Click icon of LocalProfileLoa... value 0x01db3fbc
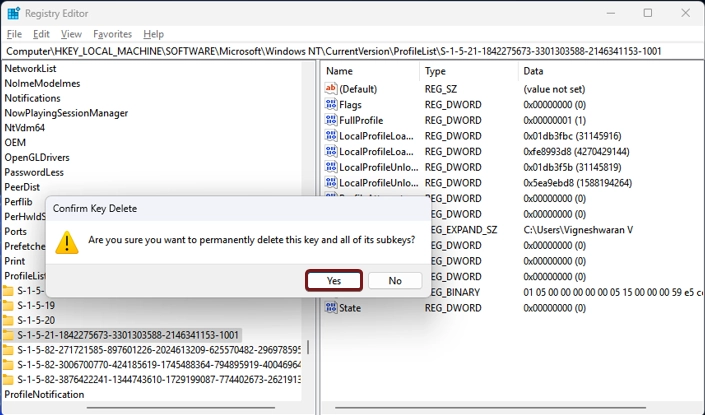Viewport: 705px width, 415px height. 331,136
